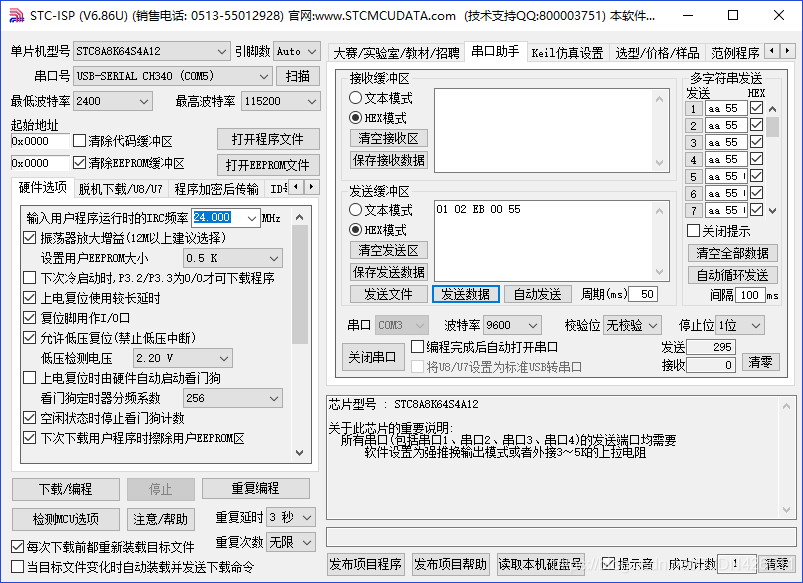Toggle HEX checkbox for send row 1

[x=756, y=108]
